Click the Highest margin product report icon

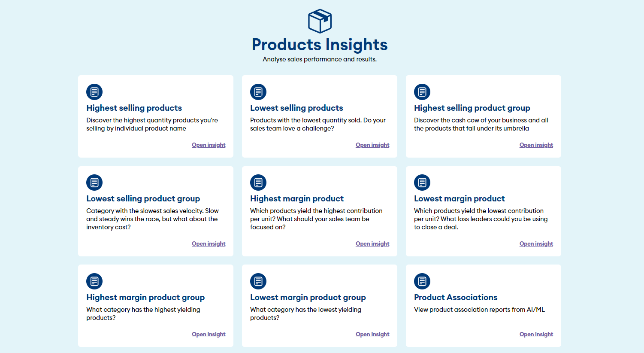(x=258, y=183)
